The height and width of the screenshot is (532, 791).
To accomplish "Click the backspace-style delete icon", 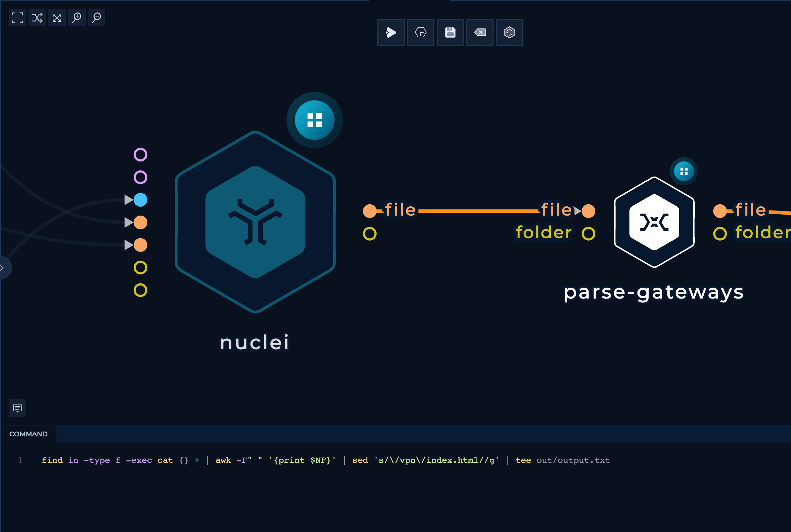I will [x=480, y=33].
